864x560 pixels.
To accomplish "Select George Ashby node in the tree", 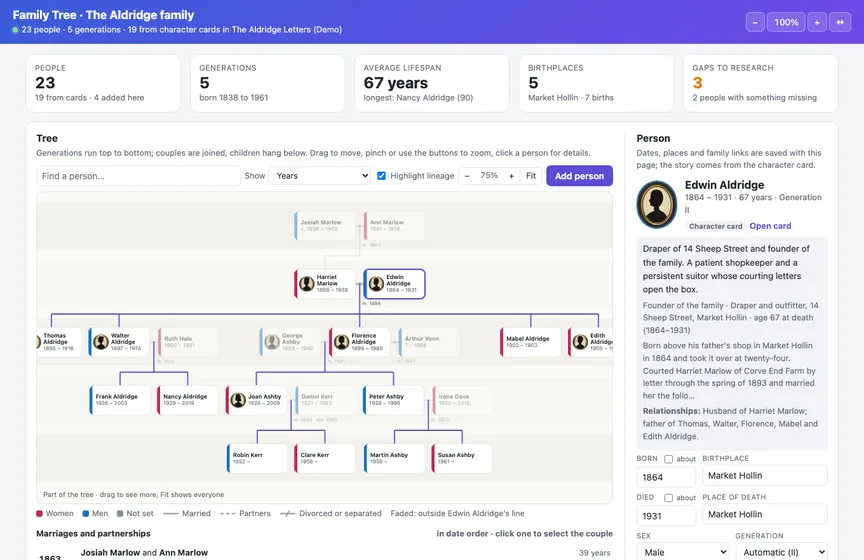I will pos(290,342).
